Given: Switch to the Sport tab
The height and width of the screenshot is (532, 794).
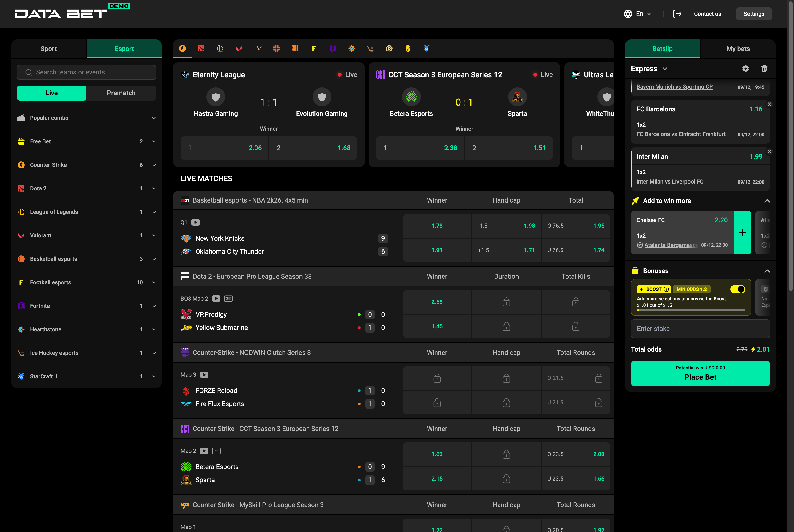Looking at the screenshot, I should pos(48,49).
